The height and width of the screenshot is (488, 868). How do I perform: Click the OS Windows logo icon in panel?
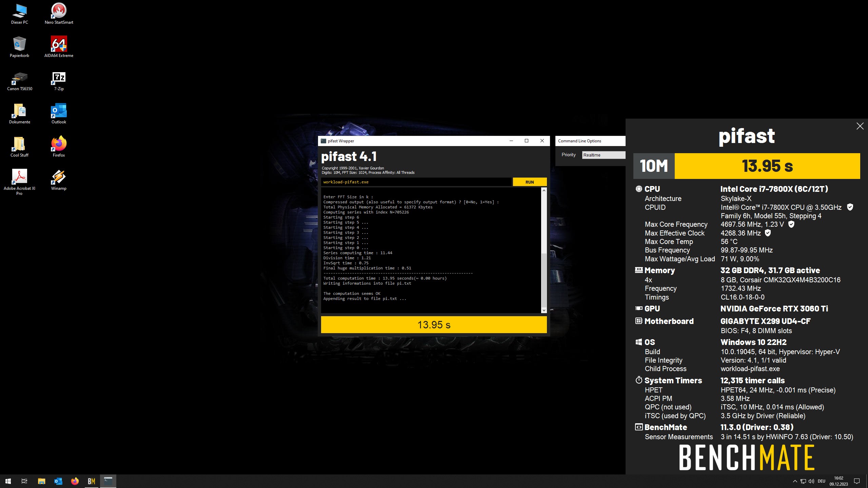click(x=639, y=342)
